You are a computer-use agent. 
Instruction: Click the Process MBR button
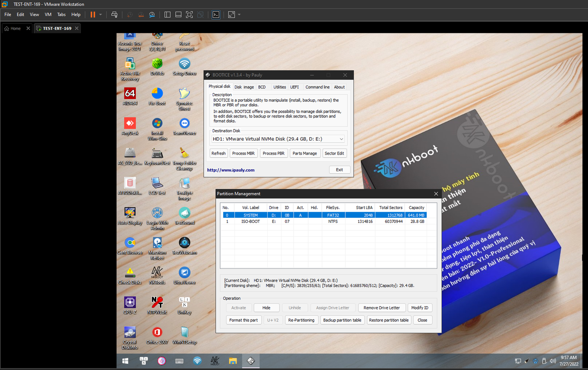243,153
